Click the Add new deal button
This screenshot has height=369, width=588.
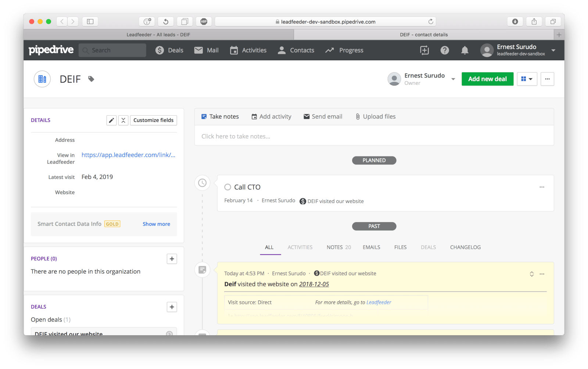click(x=487, y=79)
